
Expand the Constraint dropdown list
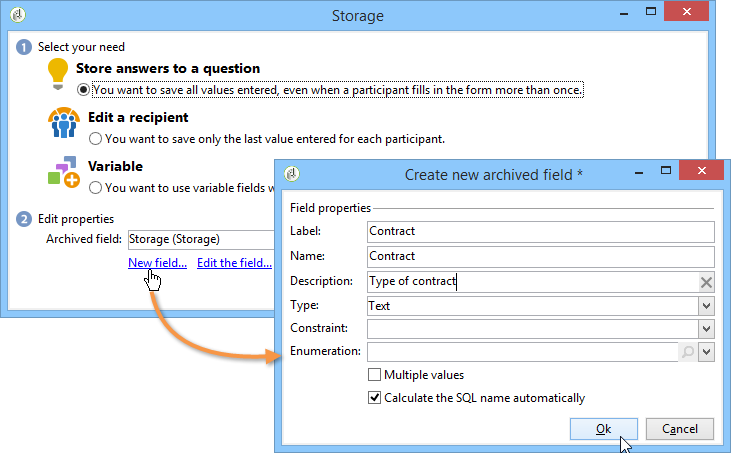[x=706, y=328]
